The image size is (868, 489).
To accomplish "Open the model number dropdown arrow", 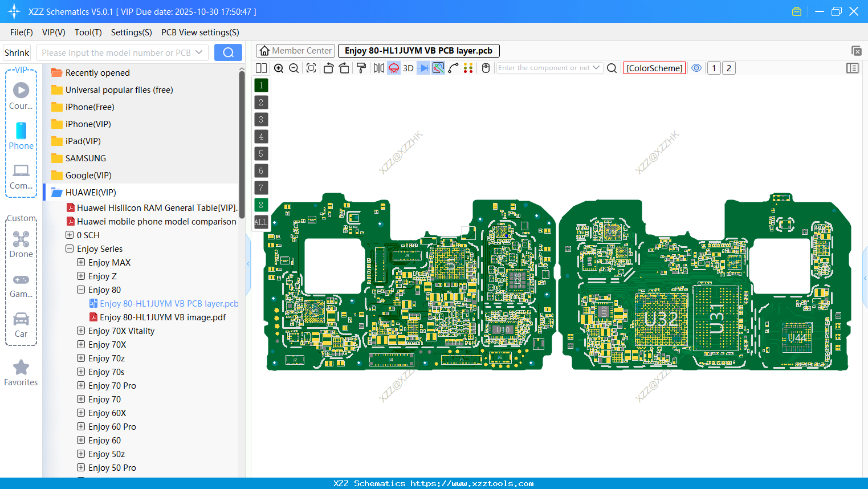I will click(x=199, y=52).
